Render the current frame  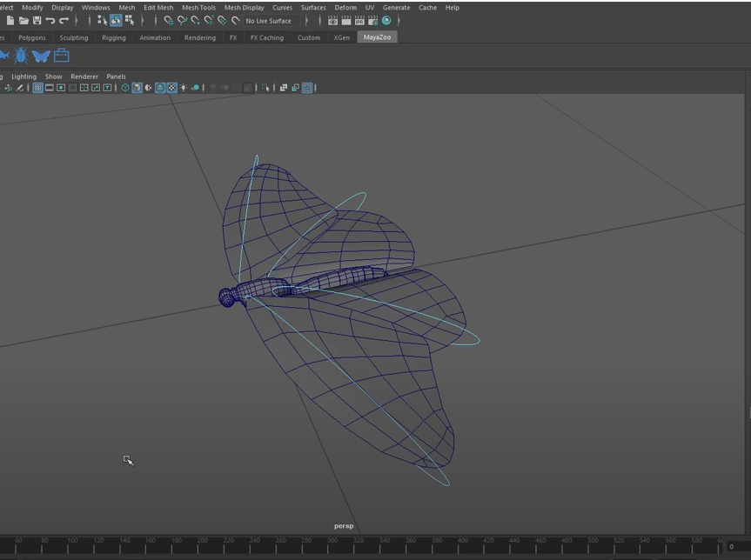tap(346, 20)
